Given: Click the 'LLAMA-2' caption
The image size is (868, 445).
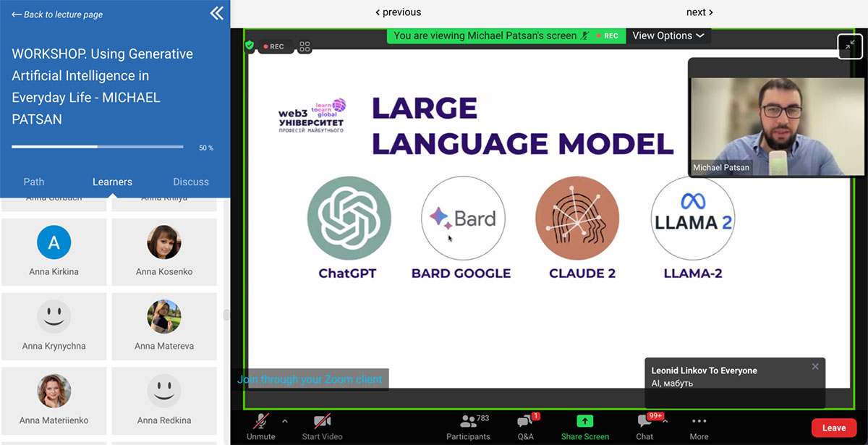Looking at the screenshot, I should coord(693,274).
